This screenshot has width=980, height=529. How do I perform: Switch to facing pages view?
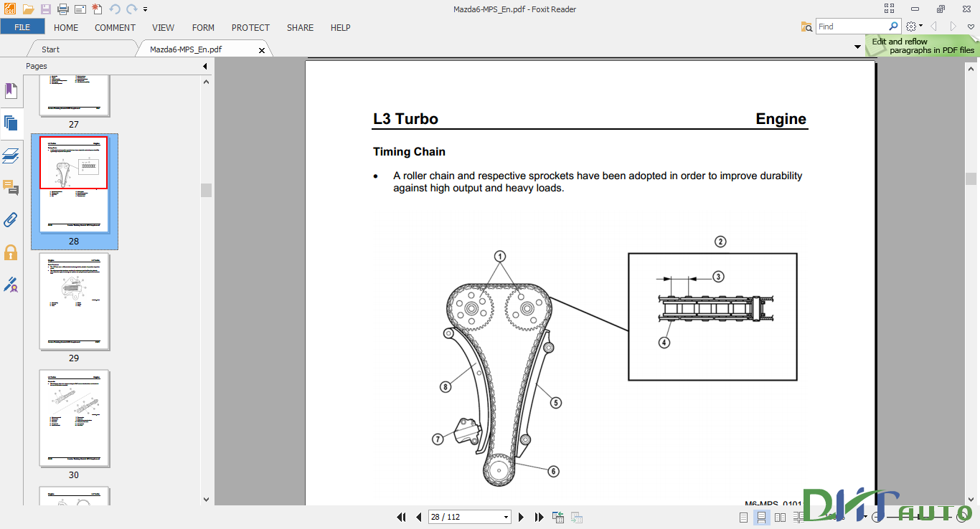click(780, 517)
